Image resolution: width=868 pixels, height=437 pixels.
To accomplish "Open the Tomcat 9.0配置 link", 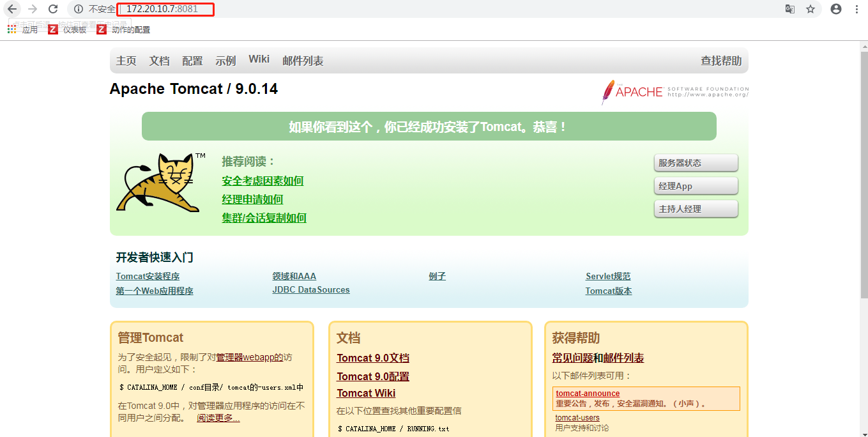I will pos(373,376).
